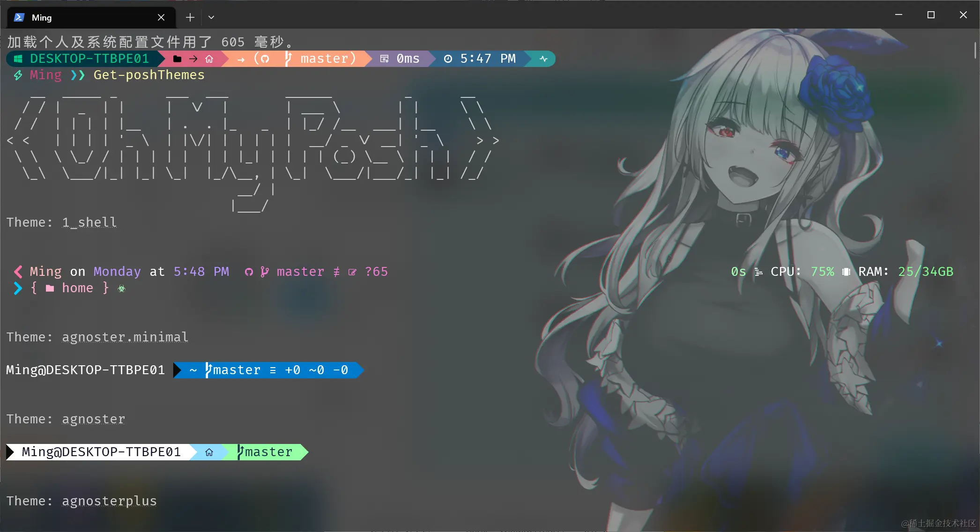Click the GitHub icon in the 1_shell prompt
The image size is (980, 532).
click(249, 272)
